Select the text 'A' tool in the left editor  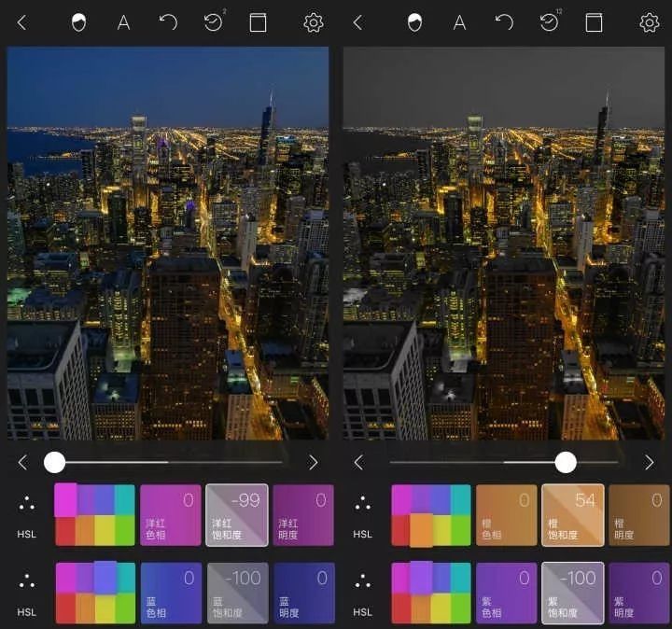(x=123, y=22)
